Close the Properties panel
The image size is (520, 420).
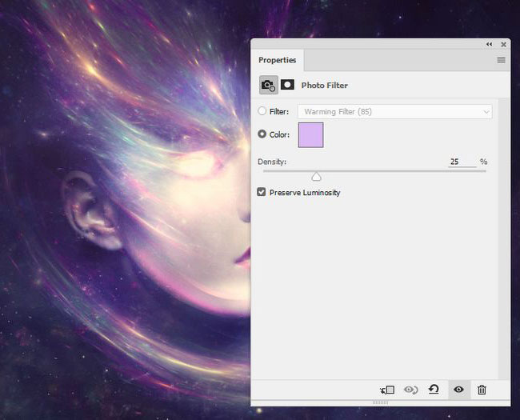click(x=503, y=44)
